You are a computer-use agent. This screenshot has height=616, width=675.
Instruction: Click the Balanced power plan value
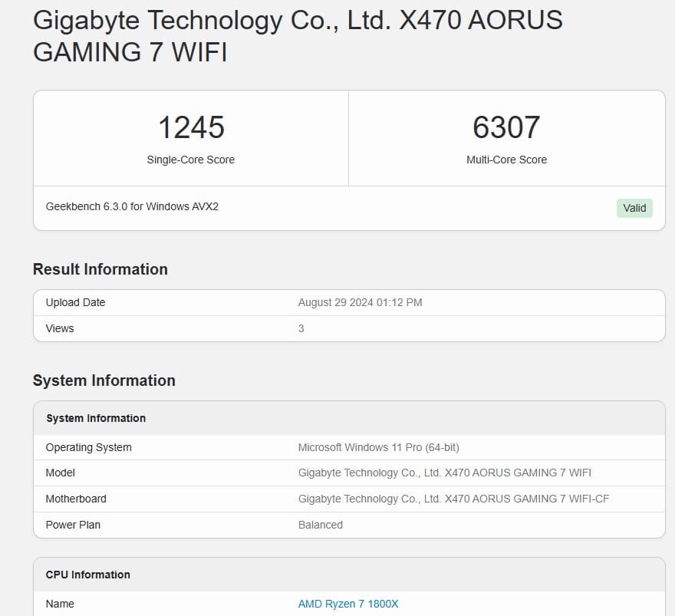(320, 525)
